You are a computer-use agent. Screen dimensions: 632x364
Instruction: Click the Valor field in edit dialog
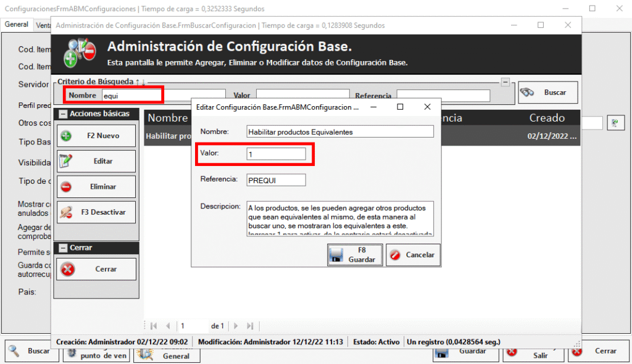tap(276, 154)
